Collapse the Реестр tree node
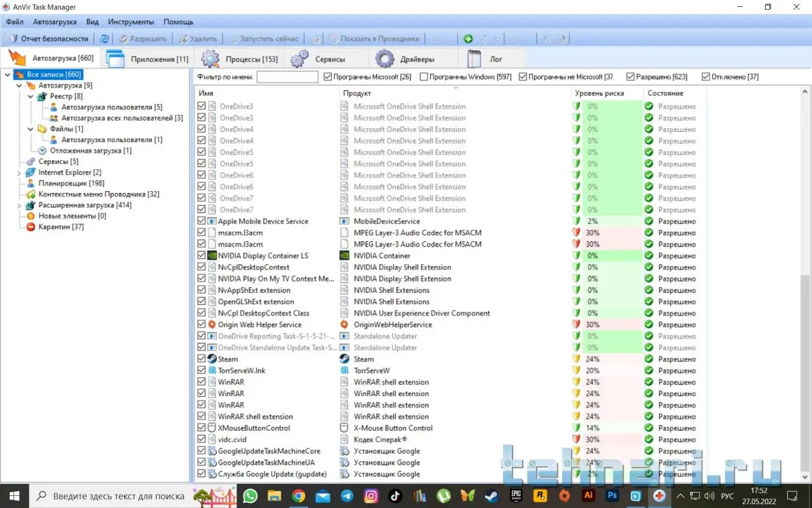This screenshot has height=508, width=812. (x=30, y=97)
